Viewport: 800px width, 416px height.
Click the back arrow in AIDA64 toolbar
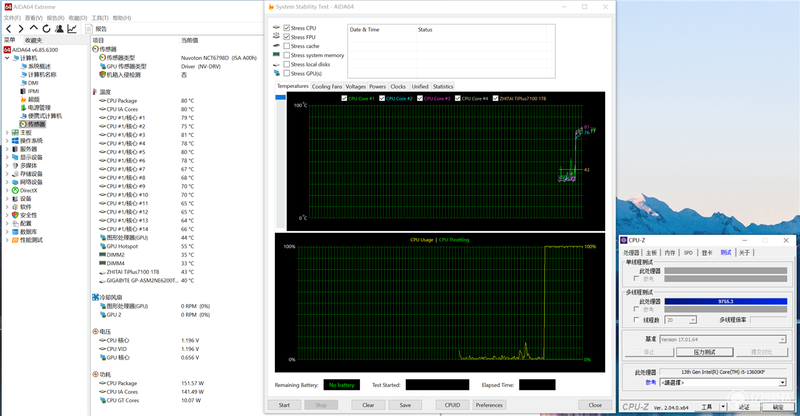(9, 29)
